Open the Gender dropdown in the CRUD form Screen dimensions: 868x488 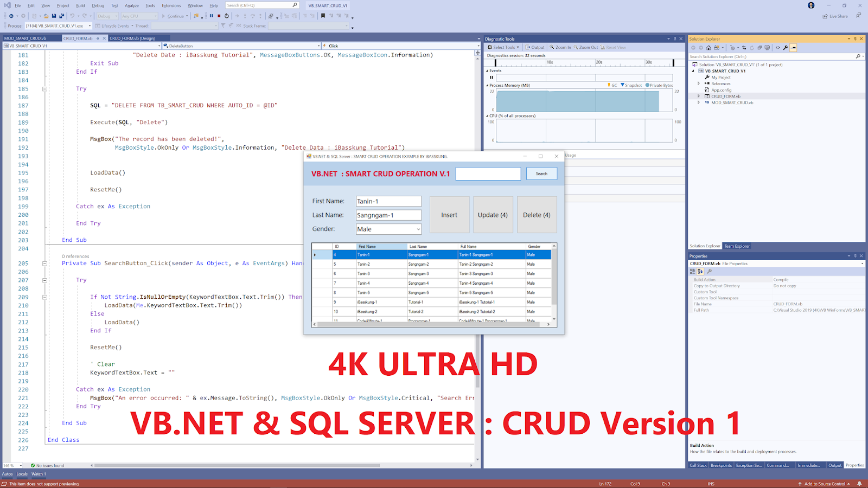click(418, 229)
